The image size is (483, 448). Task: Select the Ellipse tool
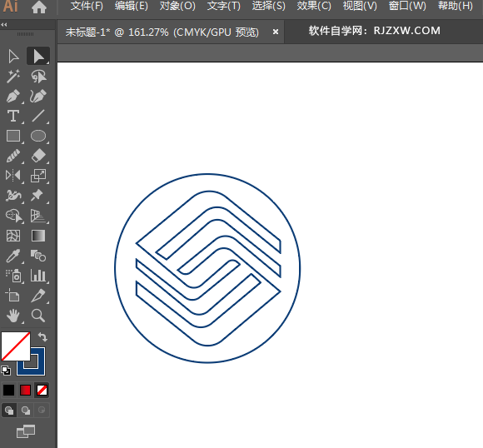pos(38,136)
